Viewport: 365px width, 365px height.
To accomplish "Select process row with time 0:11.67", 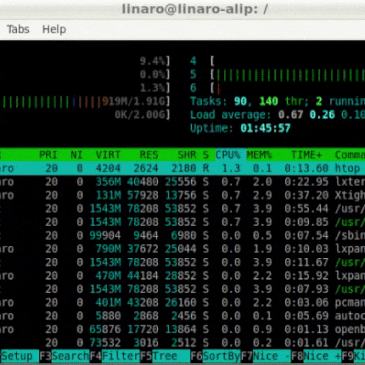I will pos(182,262).
